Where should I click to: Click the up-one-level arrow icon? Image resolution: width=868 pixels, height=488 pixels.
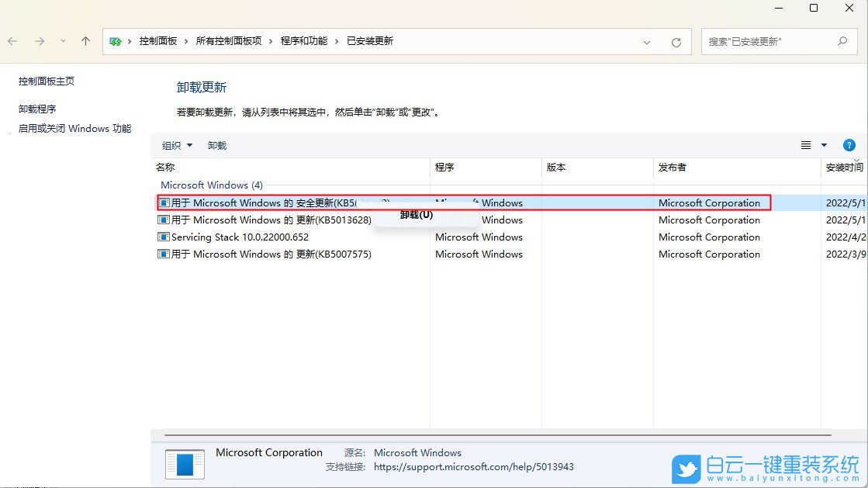pos(85,41)
